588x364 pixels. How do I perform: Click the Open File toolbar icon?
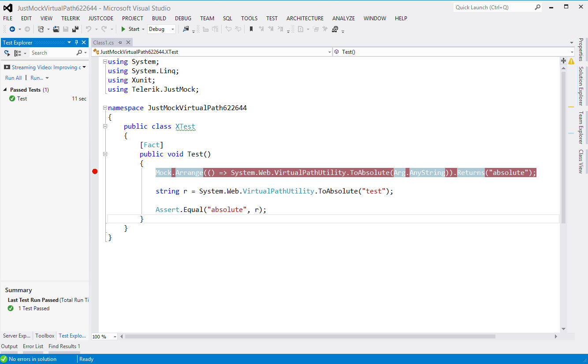tap(56, 29)
